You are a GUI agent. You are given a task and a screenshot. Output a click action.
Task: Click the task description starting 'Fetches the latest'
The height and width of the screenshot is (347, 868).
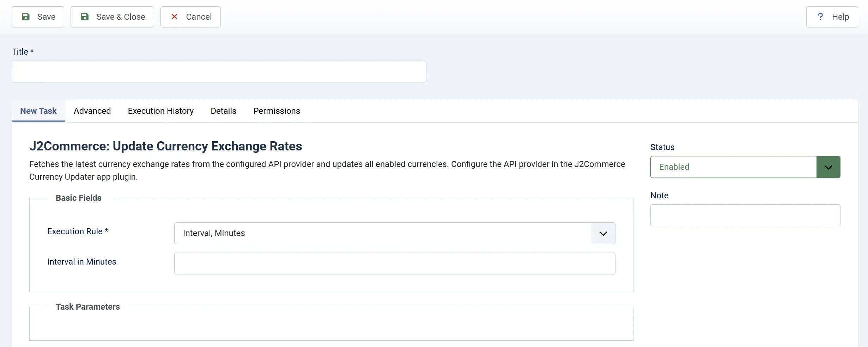pos(327,171)
